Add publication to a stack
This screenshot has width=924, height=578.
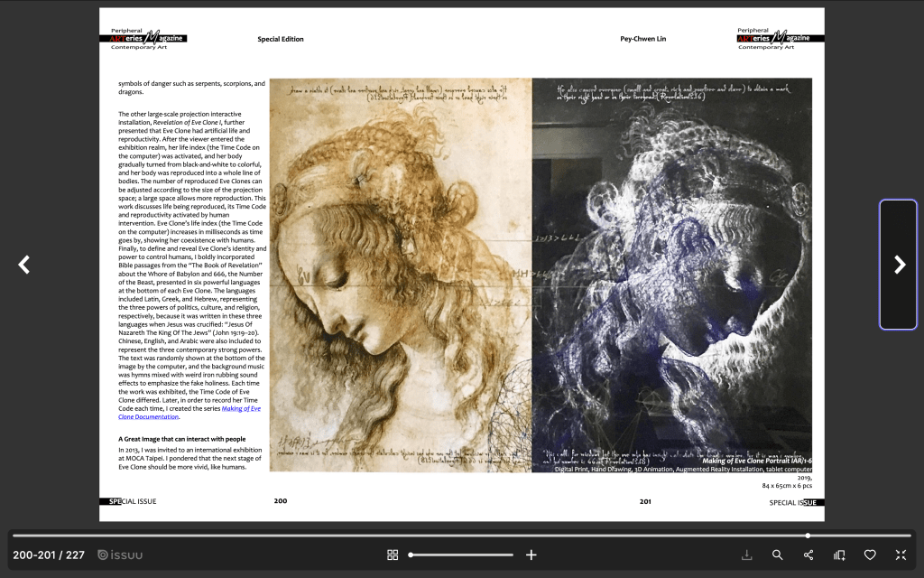click(x=839, y=555)
